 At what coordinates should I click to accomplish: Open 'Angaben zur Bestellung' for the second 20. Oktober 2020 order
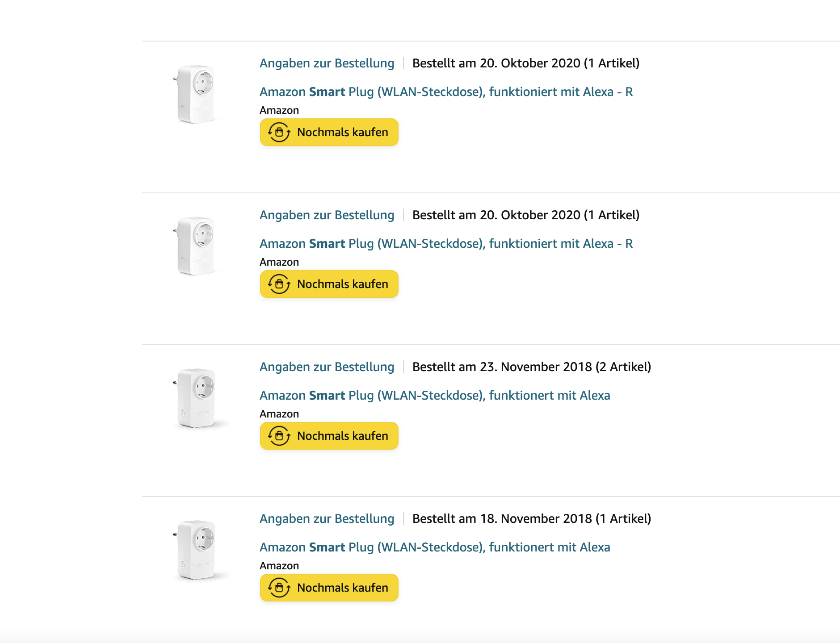(x=327, y=215)
